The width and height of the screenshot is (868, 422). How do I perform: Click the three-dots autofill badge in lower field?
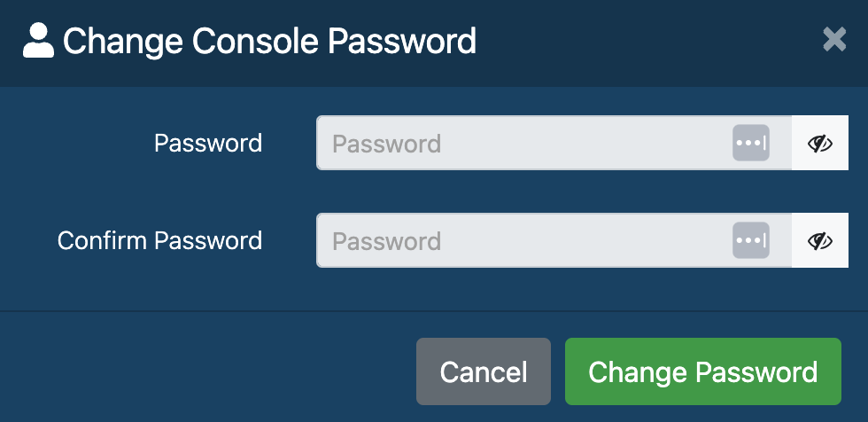751,240
